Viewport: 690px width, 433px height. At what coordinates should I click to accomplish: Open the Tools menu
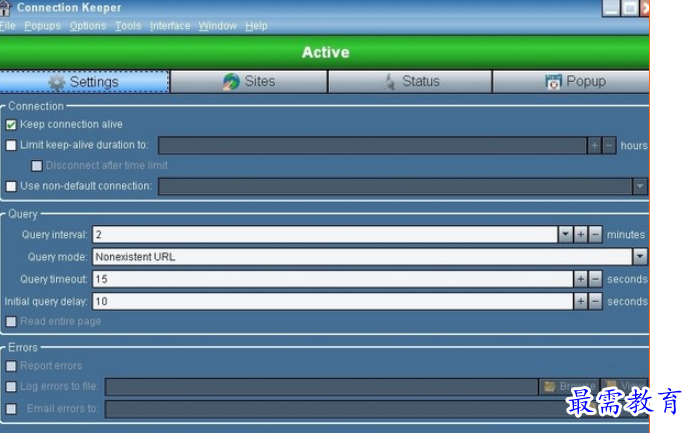point(128,26)
